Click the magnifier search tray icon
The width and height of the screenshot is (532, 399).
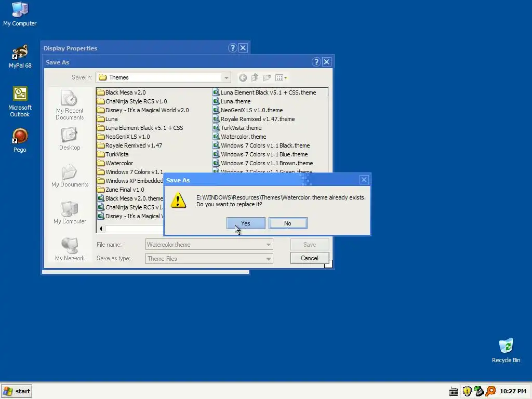pos(490,391)
